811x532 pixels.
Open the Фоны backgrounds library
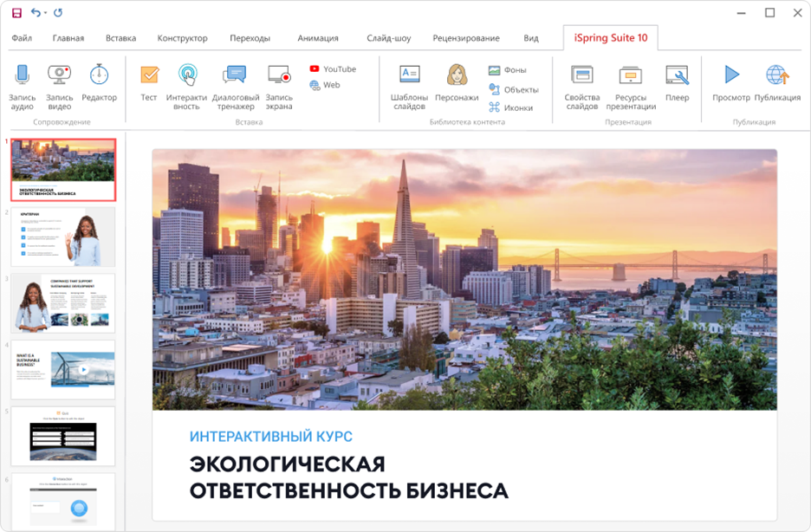(x=508, y=70)
